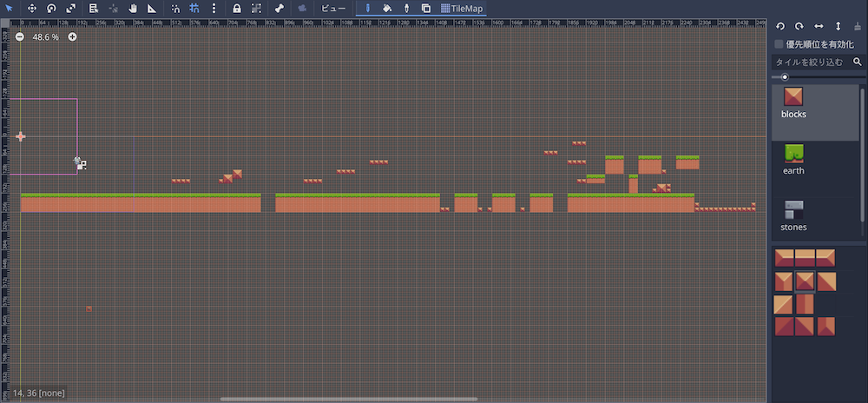Open snapping options three-dot menu

click(214, 9)
